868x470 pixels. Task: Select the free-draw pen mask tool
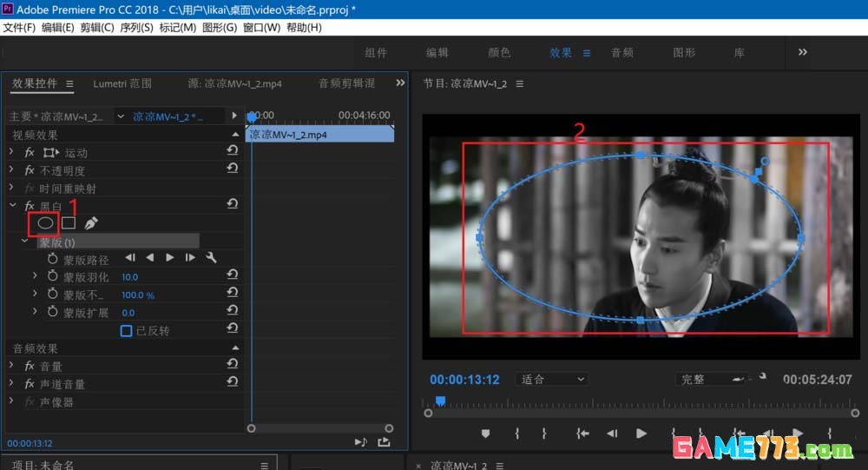click(91, 222)
